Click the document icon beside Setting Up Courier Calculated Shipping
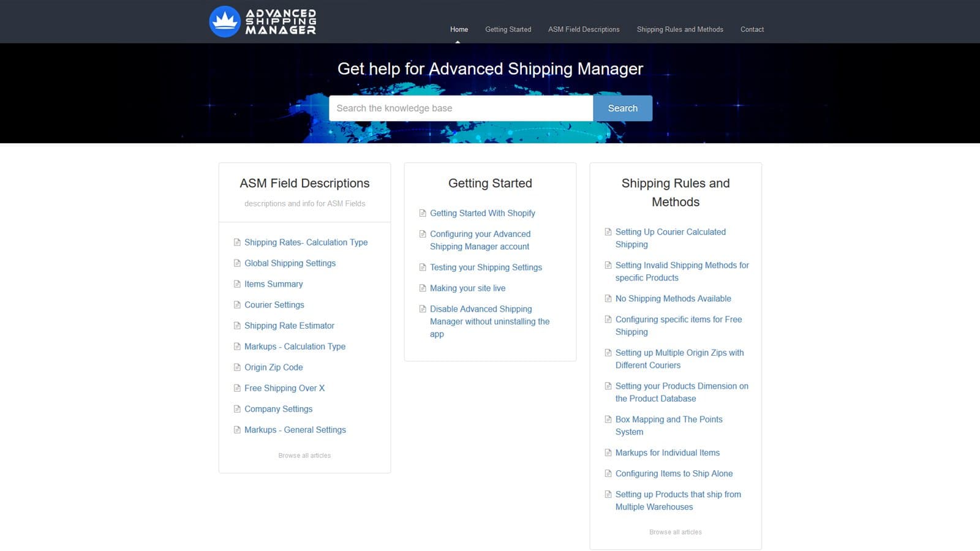The image size is (980, 551). click(608, 232)
